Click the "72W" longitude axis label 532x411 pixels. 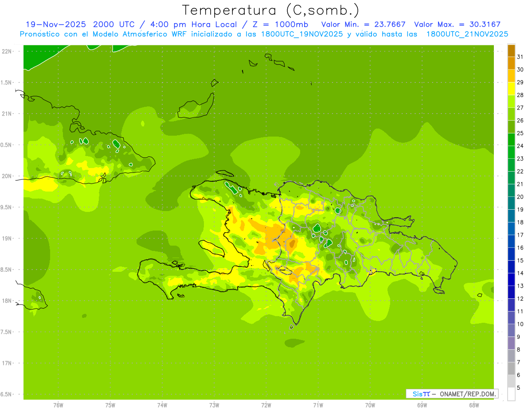(x=266, y=405)
